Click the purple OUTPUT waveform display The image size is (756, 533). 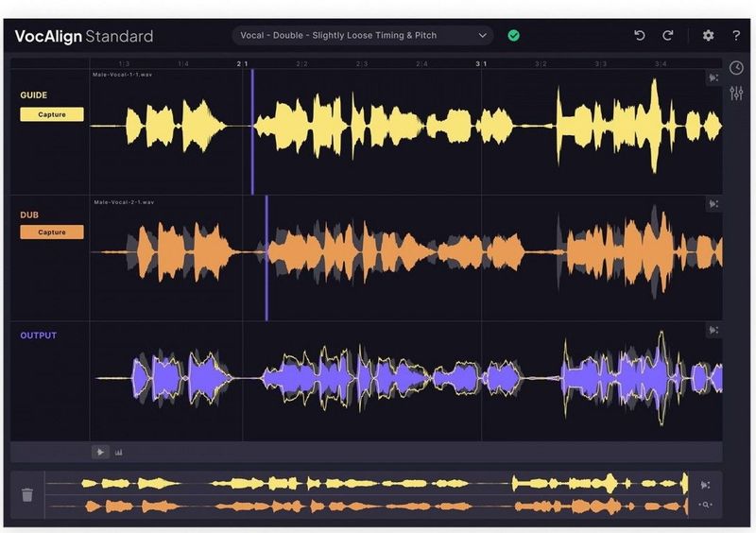pyautogui.click(x=406, y=378)
